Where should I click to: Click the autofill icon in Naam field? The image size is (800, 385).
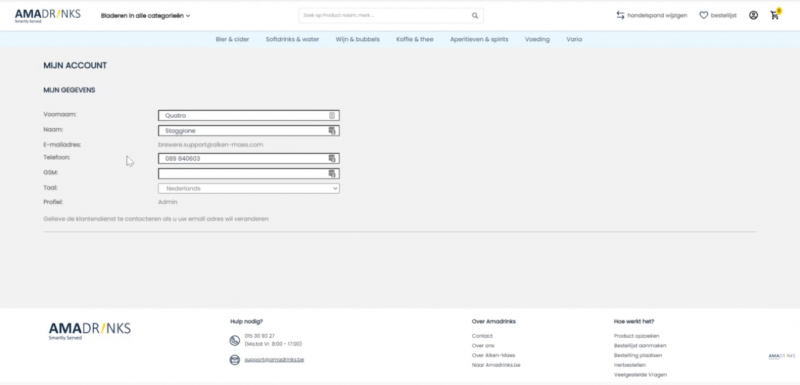(x=332, y=131)
